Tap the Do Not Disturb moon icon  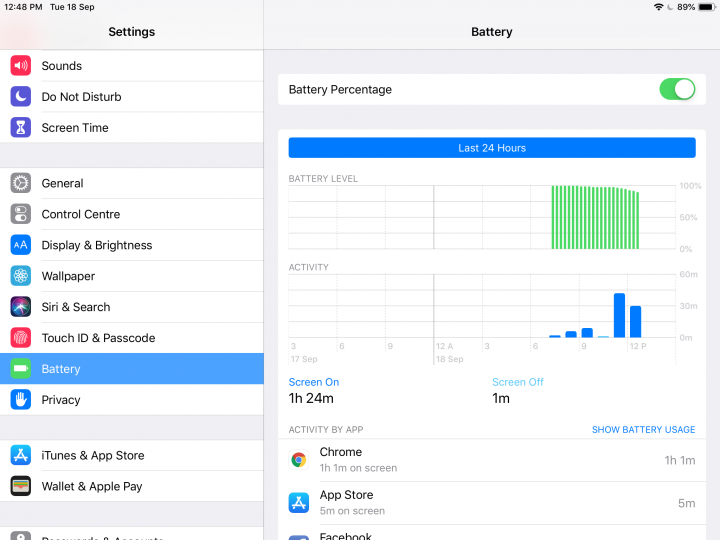(x=21, y=96)
